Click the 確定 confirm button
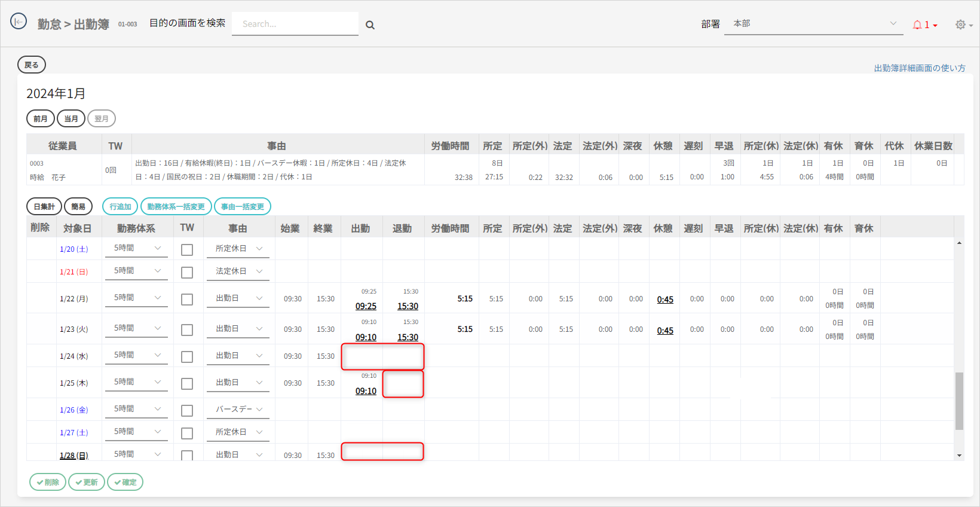The image size is (980, 507). (x=125, y=482)
